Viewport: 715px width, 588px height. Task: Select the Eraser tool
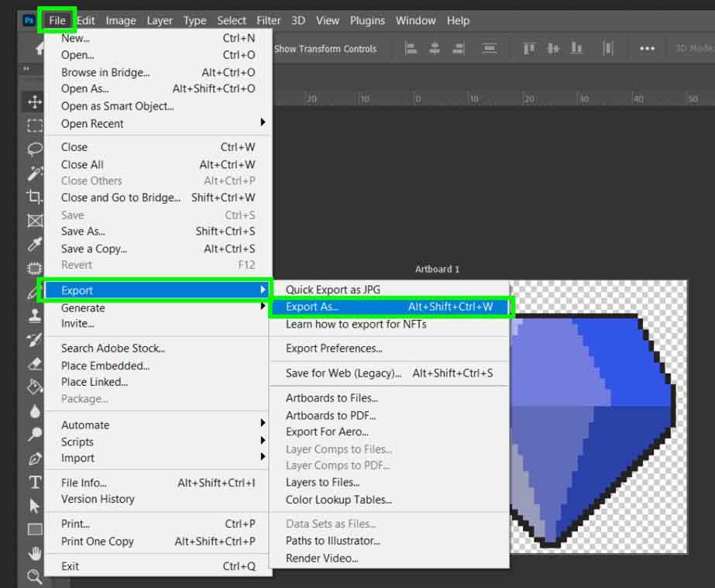pyautogui.click(x=35, y=363)
